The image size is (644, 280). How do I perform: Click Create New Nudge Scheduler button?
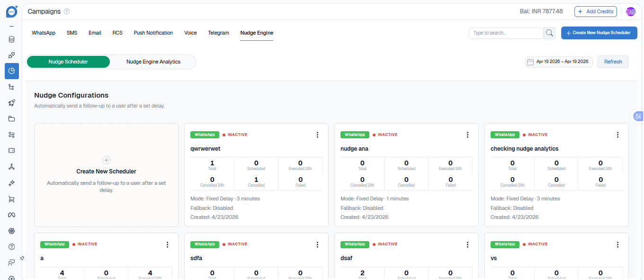tap(599, 33)
